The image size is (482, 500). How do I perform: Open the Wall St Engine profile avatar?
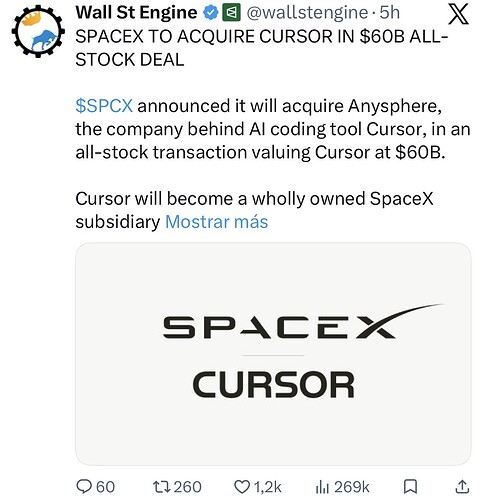click(38, 31)
